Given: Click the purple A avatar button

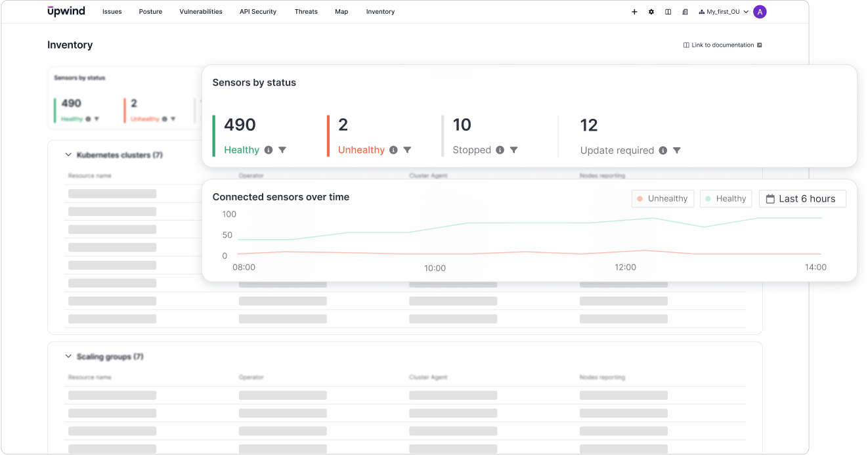Looking at the screenshot, I should tap(760, 11).
